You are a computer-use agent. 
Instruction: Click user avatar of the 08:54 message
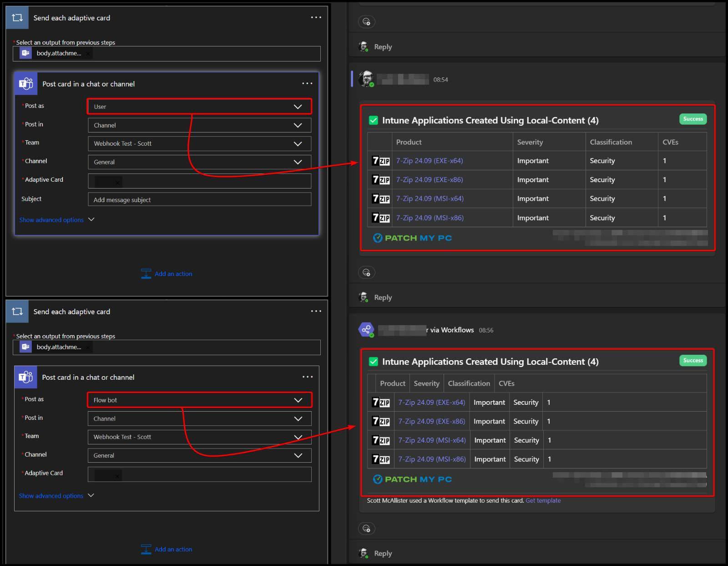coord(366,79)
